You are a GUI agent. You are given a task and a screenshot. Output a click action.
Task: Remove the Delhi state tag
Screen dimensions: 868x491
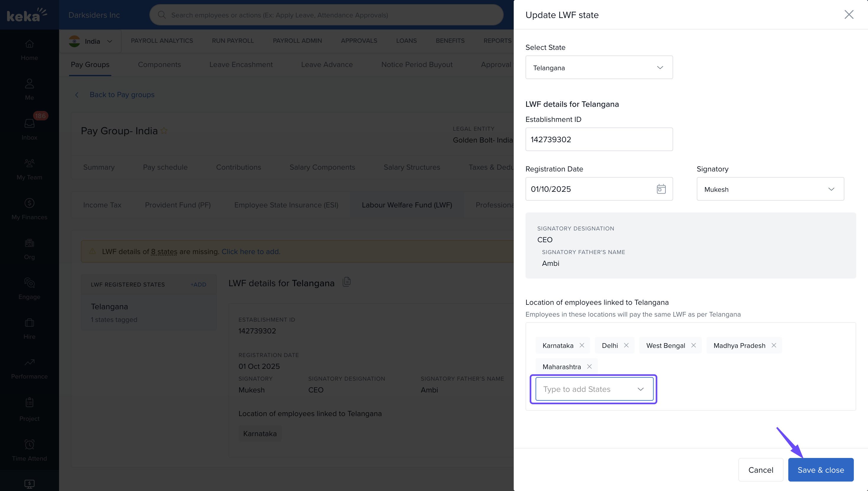click(x=626, y=345)
